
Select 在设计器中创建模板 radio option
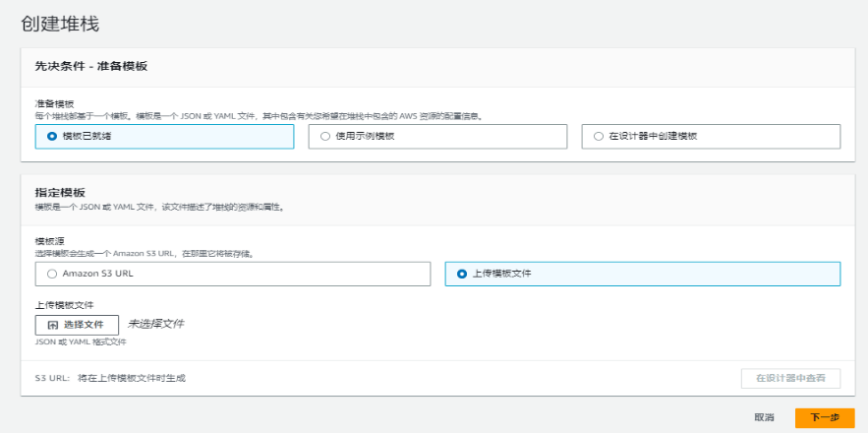[599, 136]
